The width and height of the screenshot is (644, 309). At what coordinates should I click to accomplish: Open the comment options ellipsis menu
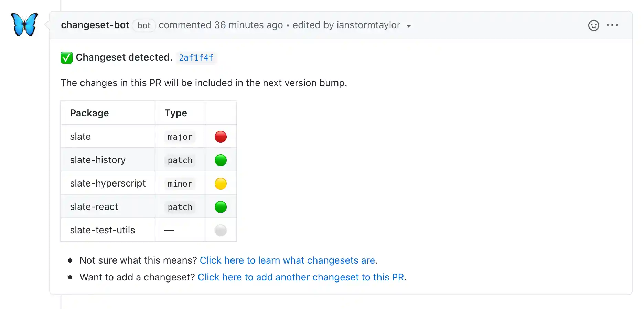(x=612, y=25)
